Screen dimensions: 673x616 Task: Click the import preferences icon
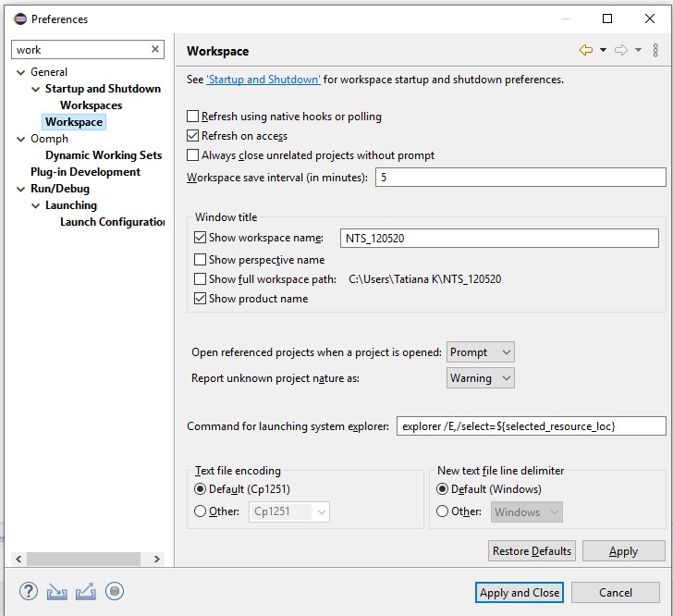point(56,592)
